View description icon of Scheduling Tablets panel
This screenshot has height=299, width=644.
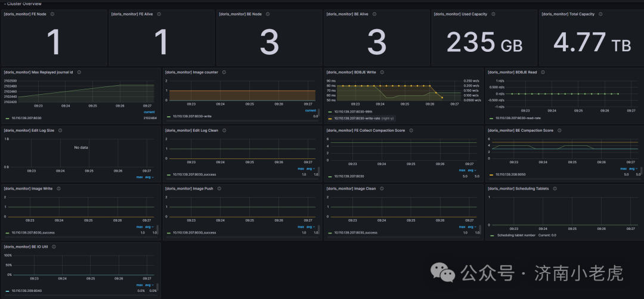tap(555, 189)
